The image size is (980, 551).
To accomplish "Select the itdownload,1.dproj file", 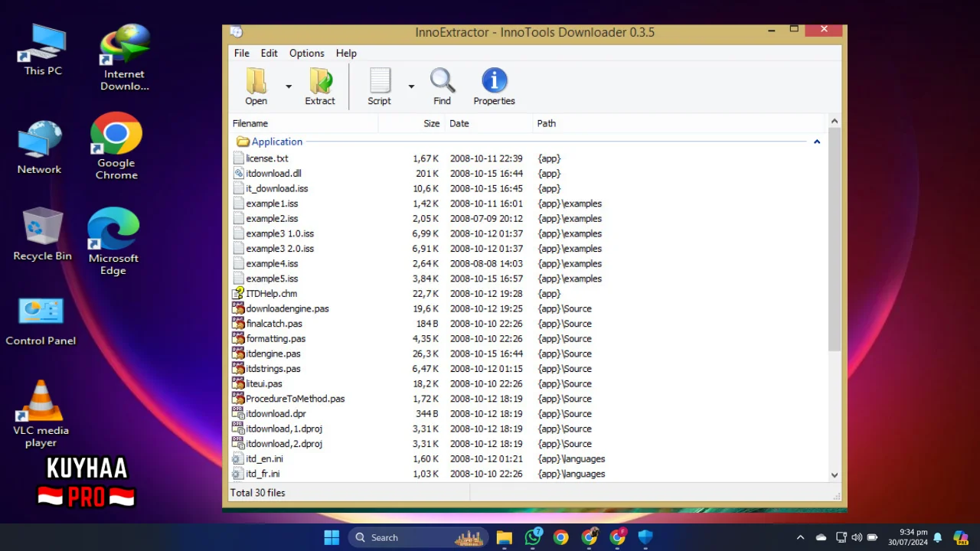I will [284, 429].
